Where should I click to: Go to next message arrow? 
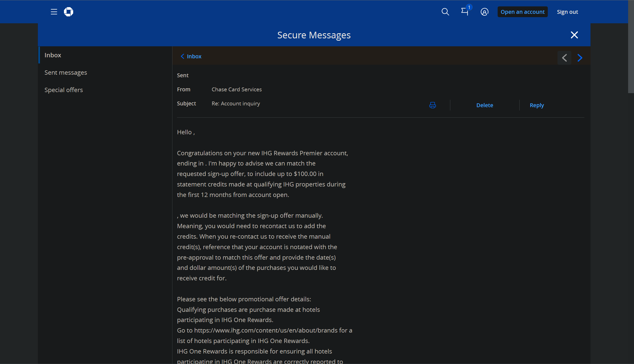(x=580, y=58)
